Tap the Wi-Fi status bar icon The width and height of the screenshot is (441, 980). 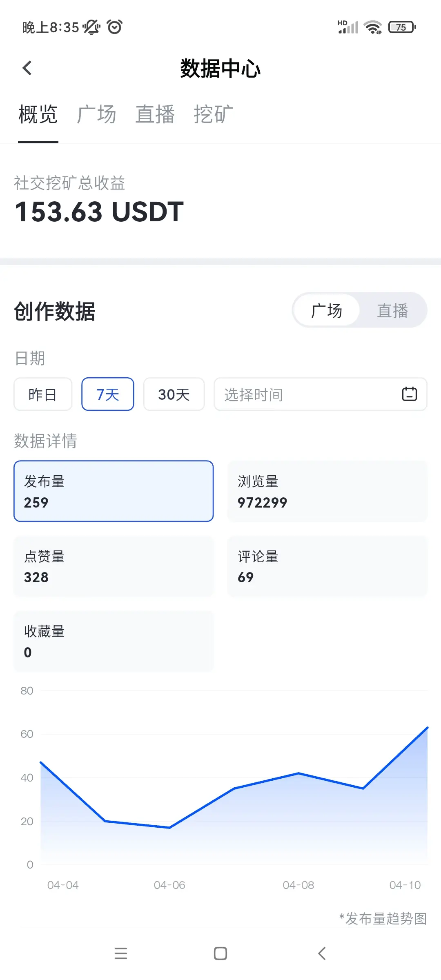pos(373,27)
